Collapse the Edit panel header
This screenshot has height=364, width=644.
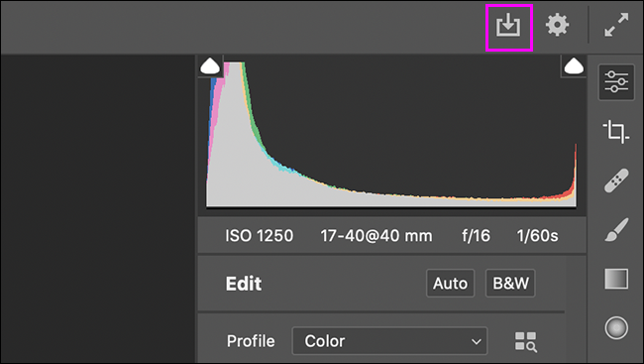point(244,284)
